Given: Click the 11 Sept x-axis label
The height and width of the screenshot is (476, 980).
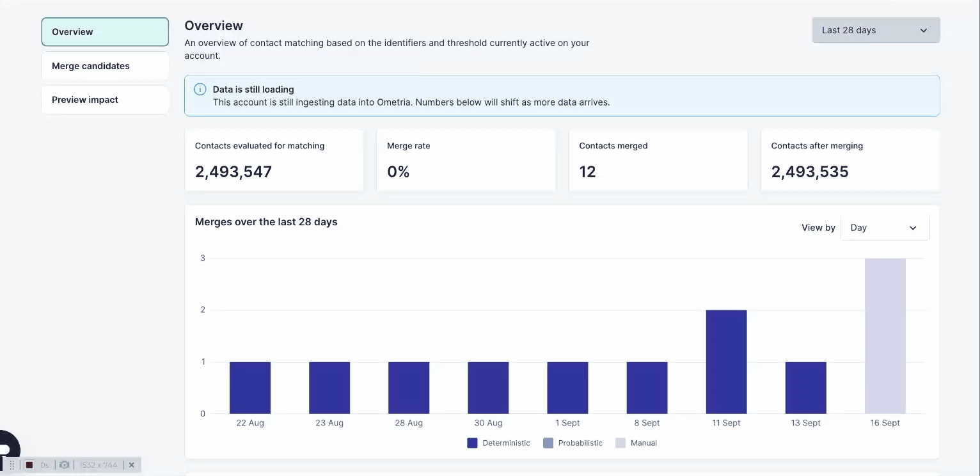Looking at the screenshot, I should (726, 423).
